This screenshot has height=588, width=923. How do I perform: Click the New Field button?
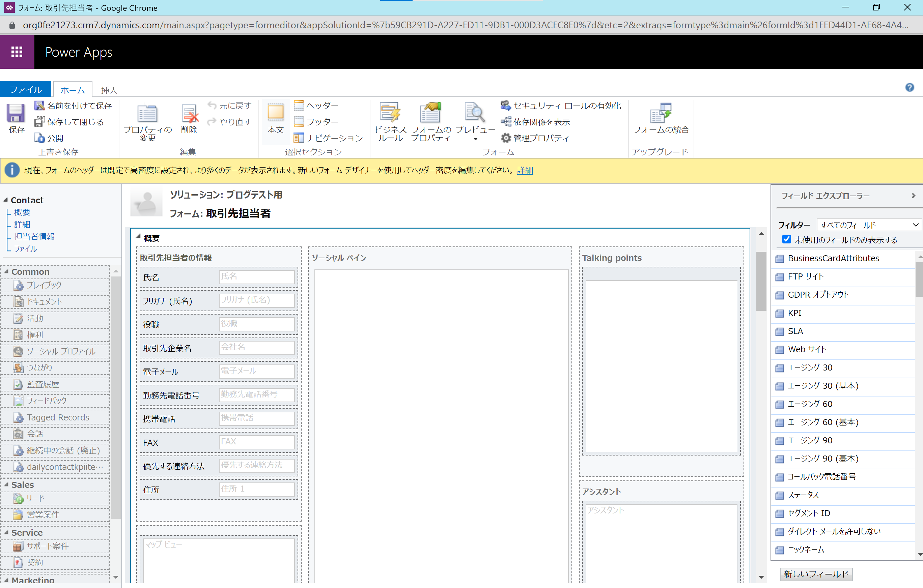816,574
